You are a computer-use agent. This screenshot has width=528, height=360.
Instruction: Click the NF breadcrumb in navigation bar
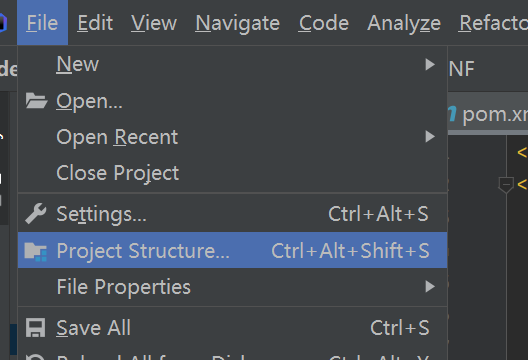(462, 69)
